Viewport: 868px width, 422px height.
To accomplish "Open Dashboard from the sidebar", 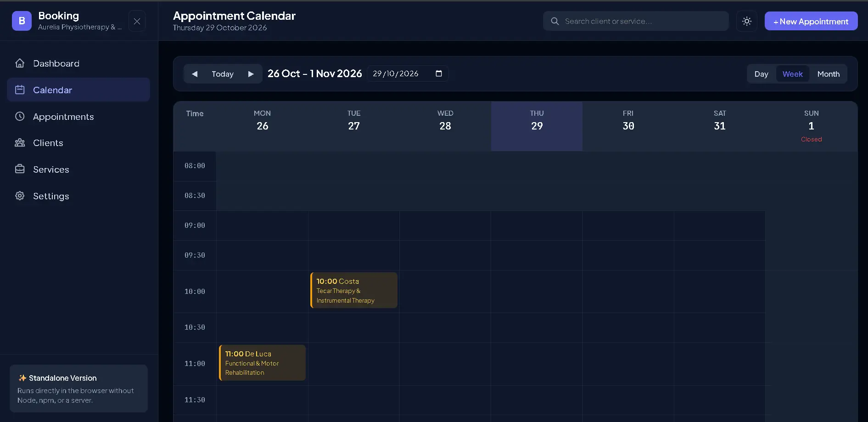I will [x=78, y=63].
